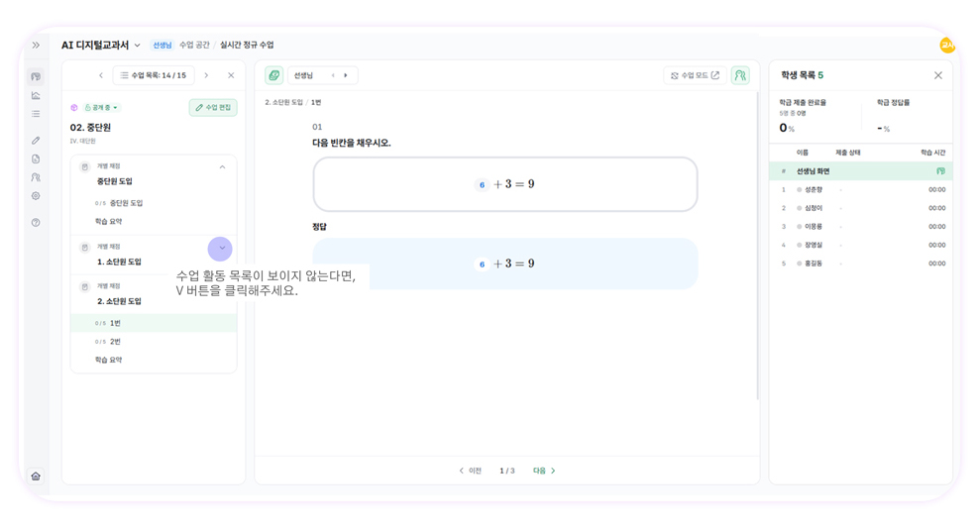Open the home icon in the sidebar
The height and width of the screenshot is (530, 980).
pyautogui.click(x=36, y=477)
